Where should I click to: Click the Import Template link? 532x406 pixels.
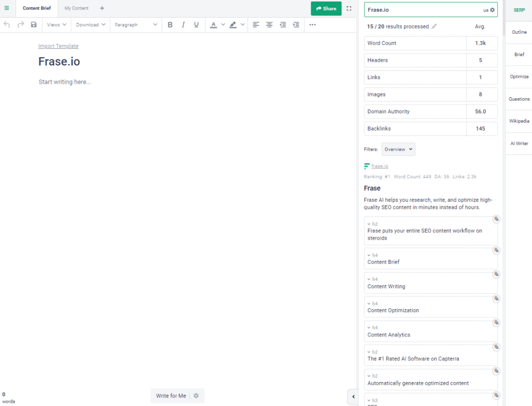[58, 46]
